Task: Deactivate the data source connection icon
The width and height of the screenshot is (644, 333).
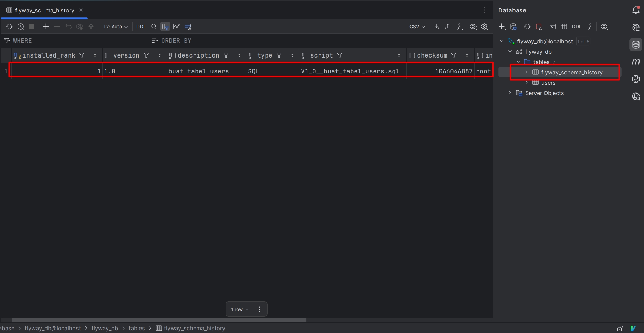Action: (x=539, y=27)
